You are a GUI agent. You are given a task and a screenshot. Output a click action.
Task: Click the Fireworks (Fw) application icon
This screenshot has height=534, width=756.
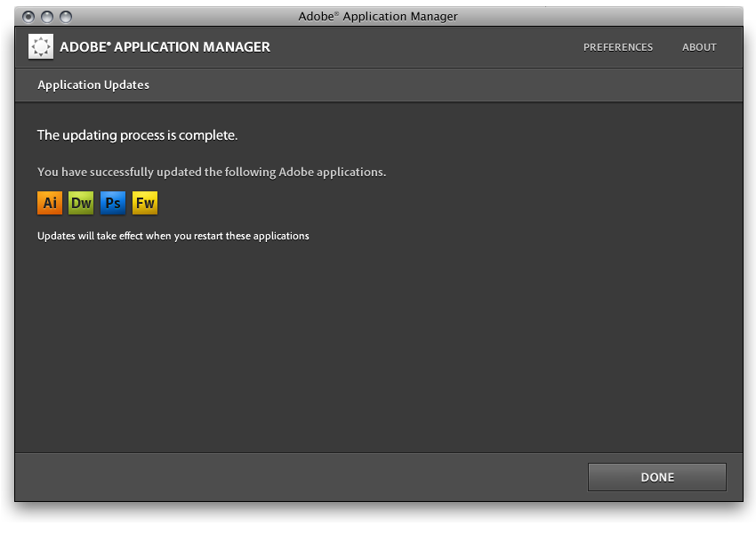pyautogui.click(x=145, y=203)
